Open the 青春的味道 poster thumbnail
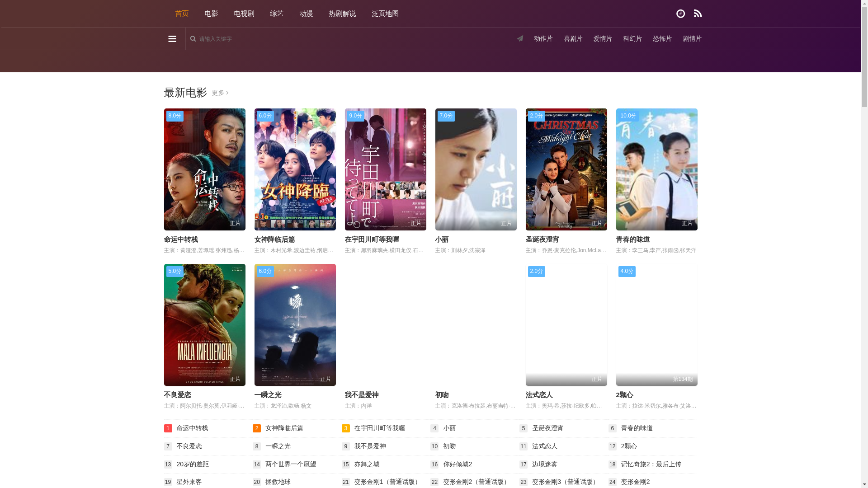The height and width of the screenshot is (488, 868). pyautogui.click(x=657, y=169)
